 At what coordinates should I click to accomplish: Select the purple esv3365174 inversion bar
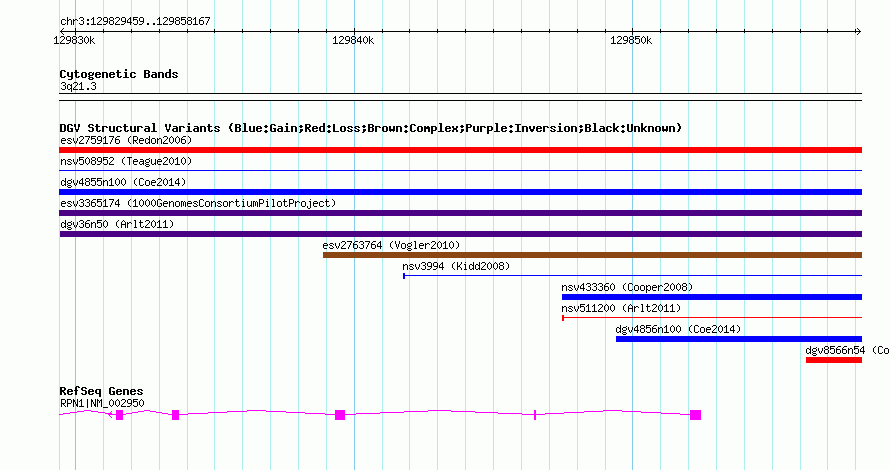[x=460, y=213]
